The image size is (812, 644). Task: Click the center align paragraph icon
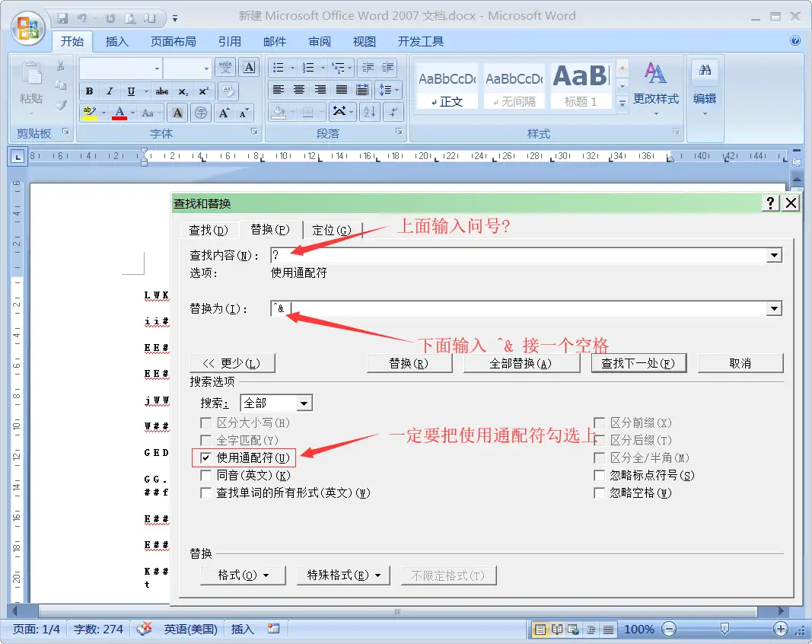(x=299, y=90)
